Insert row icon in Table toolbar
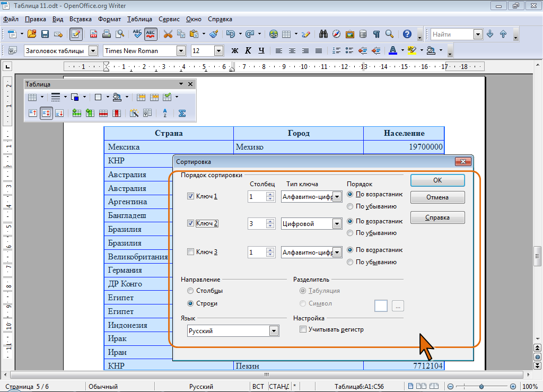543x392 pixels. (77, 113)
